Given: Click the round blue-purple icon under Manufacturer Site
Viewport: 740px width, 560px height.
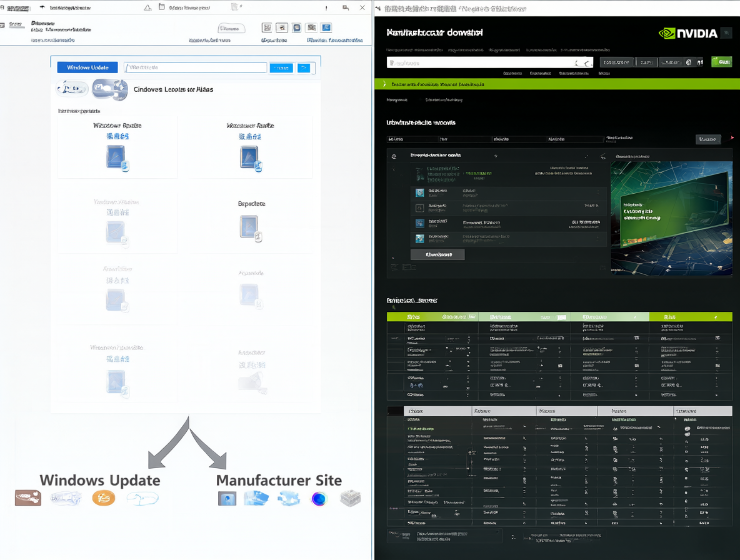Looking at the screenshot, I should pyautogui.click(x=319, y=499).
